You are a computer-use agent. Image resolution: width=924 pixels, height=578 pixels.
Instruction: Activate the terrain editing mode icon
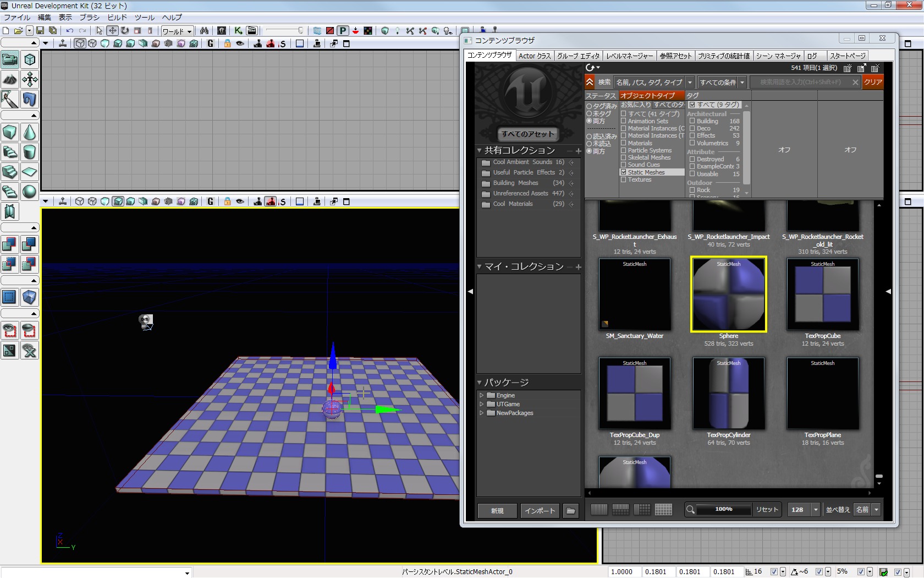point(10,79)
